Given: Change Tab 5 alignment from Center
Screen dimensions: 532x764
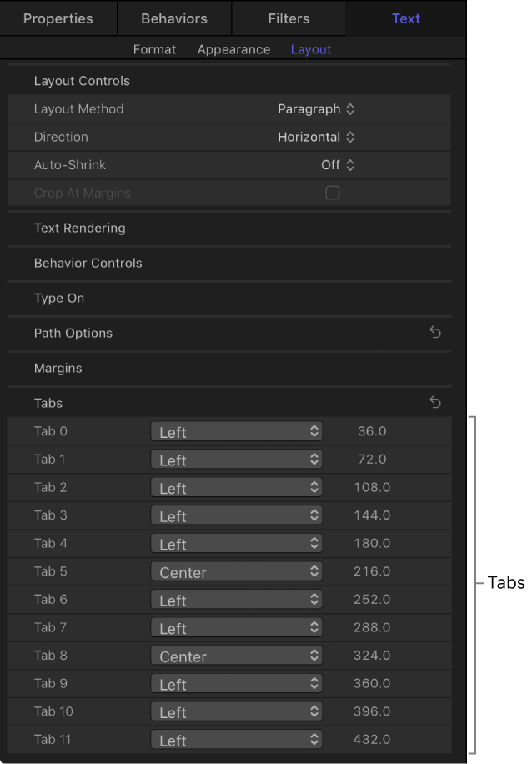Looking at the screenshot, I should click(x=236, y=571).
